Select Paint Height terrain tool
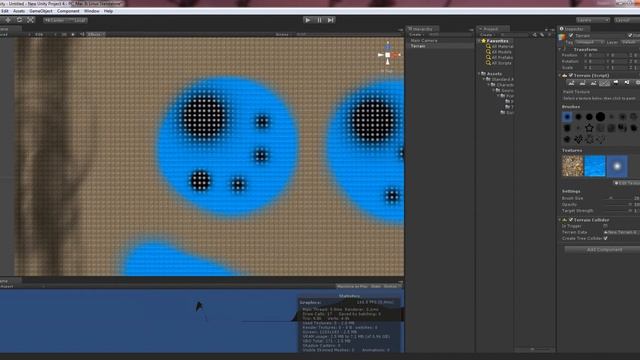Screen dimensions: 640x360 (582, 83)
